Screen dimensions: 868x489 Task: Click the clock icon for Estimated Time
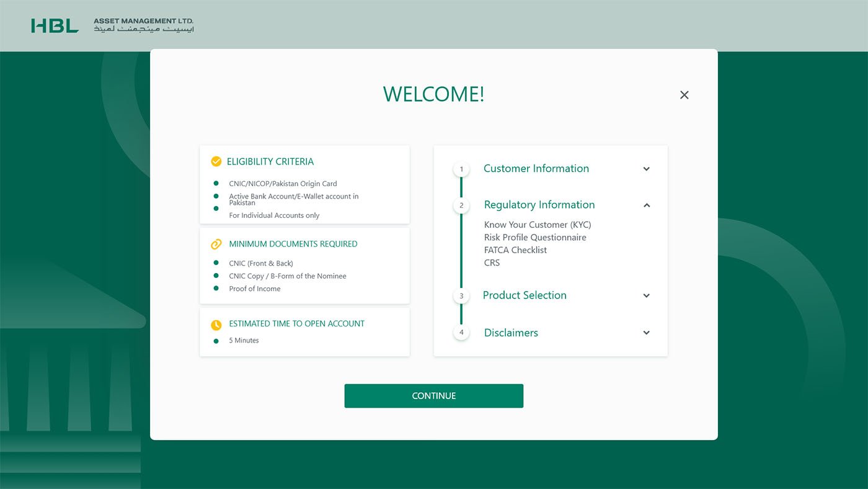216,325
